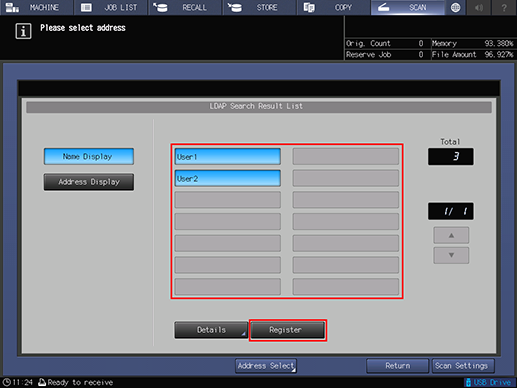Click the Orig. Count value
Image resolution: width=517 pixels, height=388 pixels.
point(421,43)
